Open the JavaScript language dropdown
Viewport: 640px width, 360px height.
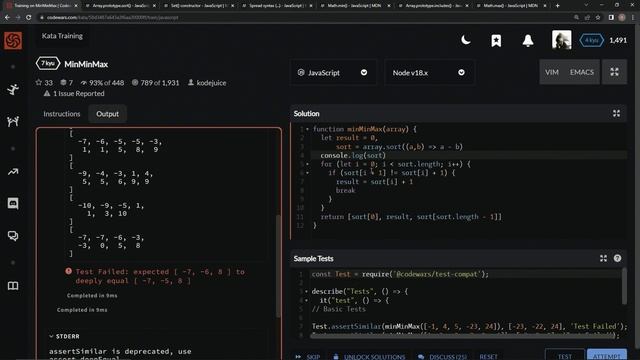point(333,73)
